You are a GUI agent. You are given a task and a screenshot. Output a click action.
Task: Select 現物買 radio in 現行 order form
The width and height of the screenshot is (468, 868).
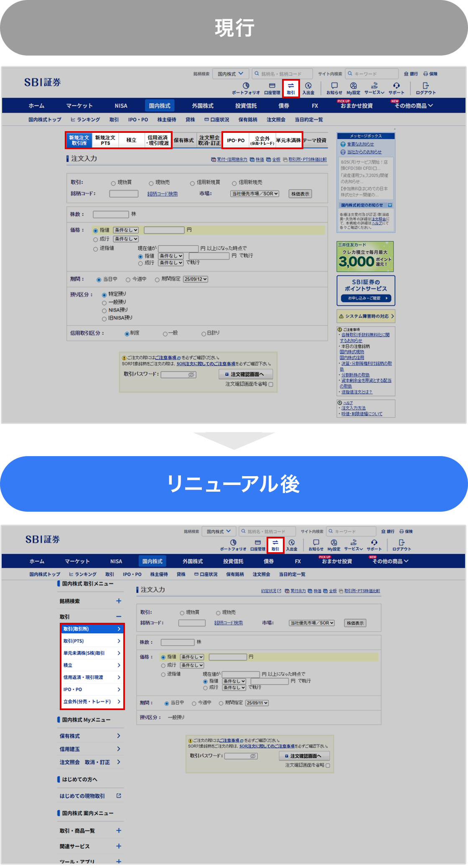point(113,183)
